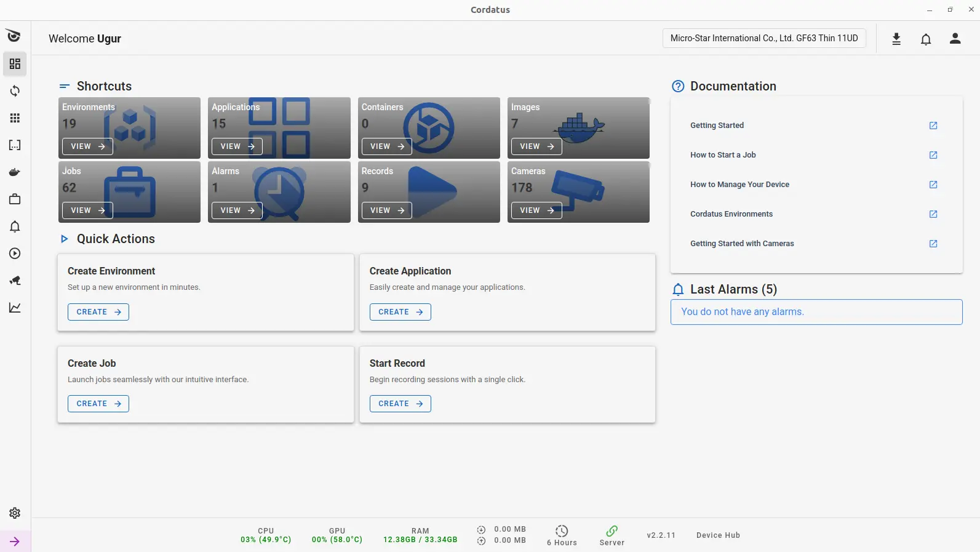This screenshot has height=552, width=980.
Task: Collapse the Quick Actions triangle
Action: pyautogui.click(x=64, y=239)
